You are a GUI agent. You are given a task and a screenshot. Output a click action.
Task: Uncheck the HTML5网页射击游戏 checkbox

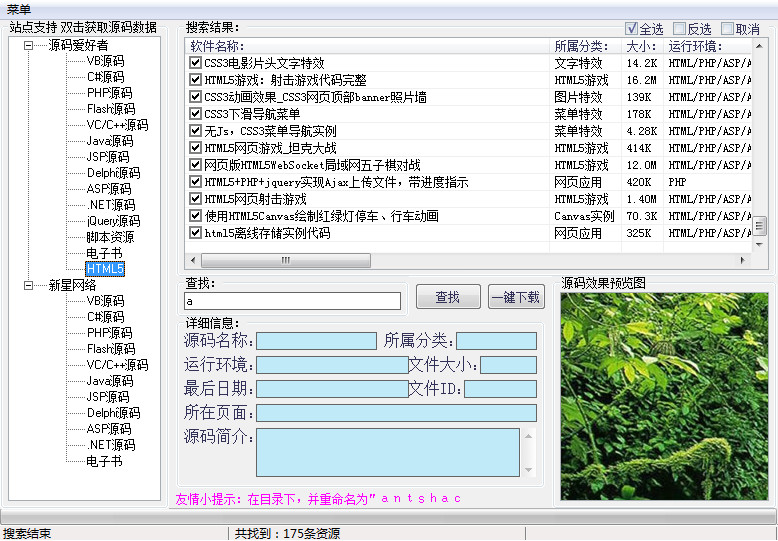[x=195, y=199]
